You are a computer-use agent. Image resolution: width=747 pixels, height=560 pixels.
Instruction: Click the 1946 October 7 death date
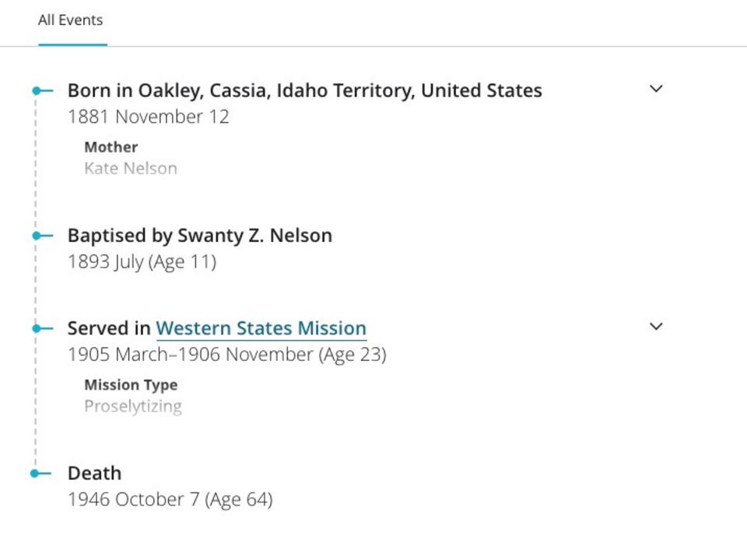170,499
